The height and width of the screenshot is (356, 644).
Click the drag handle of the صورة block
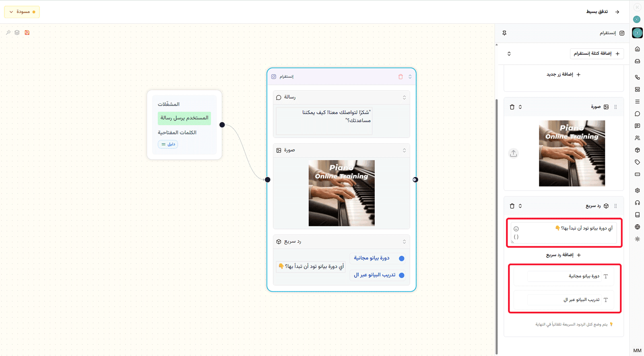(x=615, y=107)
